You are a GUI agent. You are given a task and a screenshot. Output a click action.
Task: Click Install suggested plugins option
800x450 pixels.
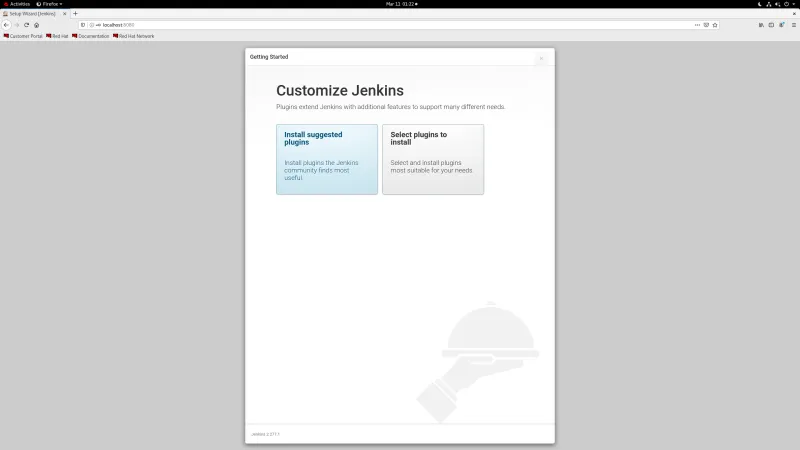pyautogui.click(x=326, y=159)
